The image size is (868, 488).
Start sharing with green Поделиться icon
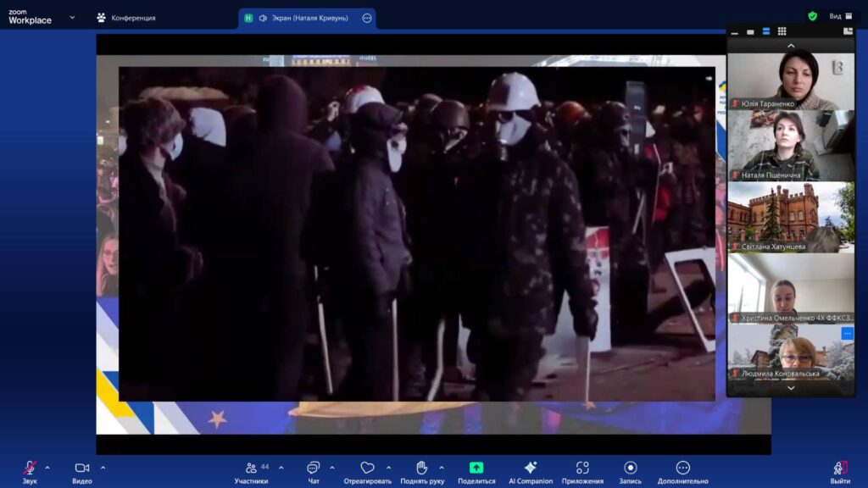tap(476, 468)
